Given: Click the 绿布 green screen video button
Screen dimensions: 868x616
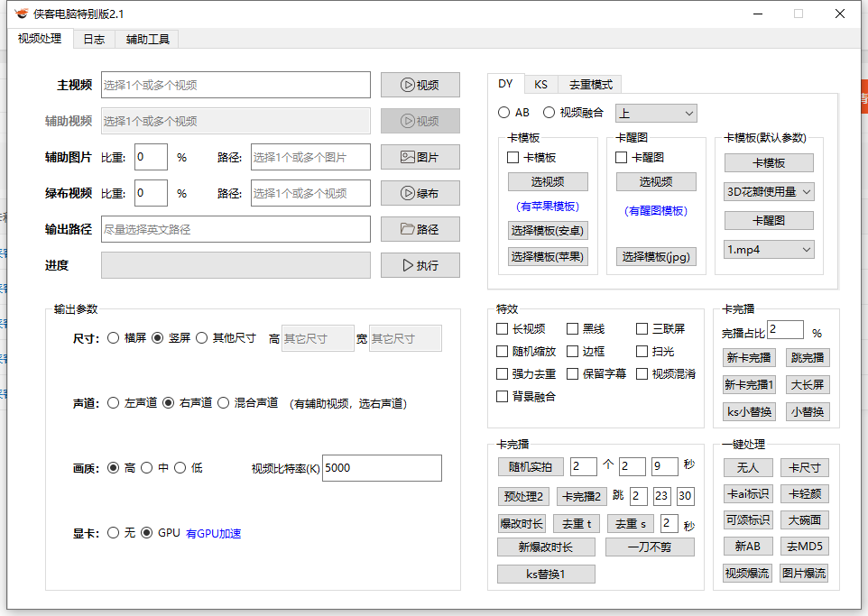Looking at the screenshot, I should 420,193.
